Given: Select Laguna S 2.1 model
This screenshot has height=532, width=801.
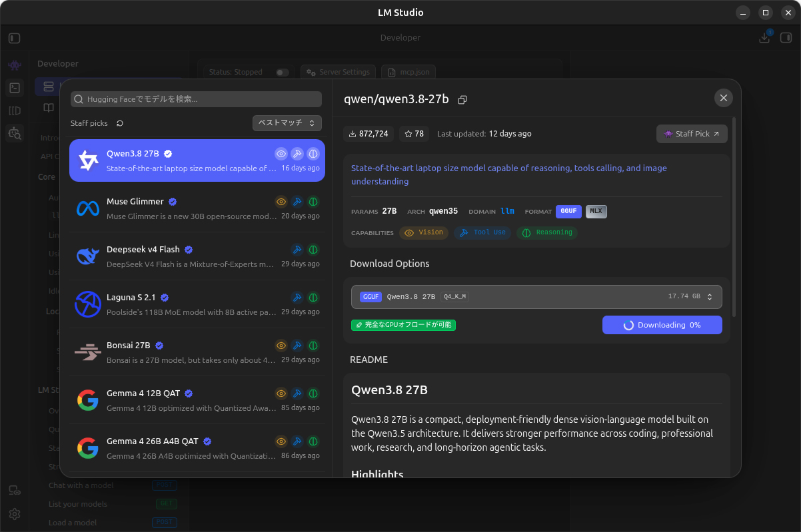Looking at the screenshot, I should pos(197,304).
